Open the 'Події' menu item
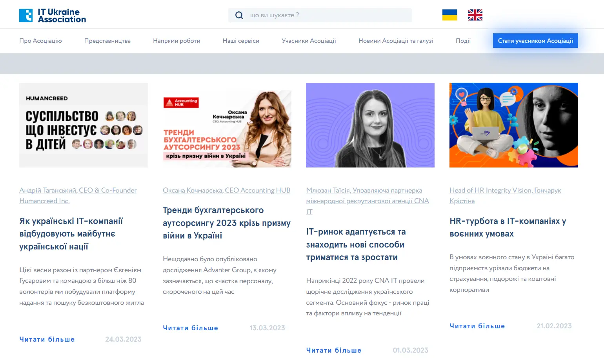 (463, 41)
